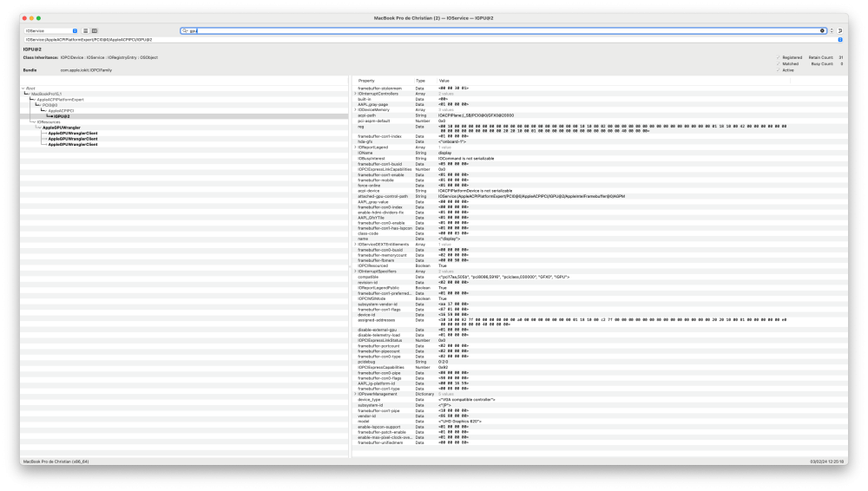Expand the IOInterruptControllers property row
868x491 pixels.
(355, 94)
